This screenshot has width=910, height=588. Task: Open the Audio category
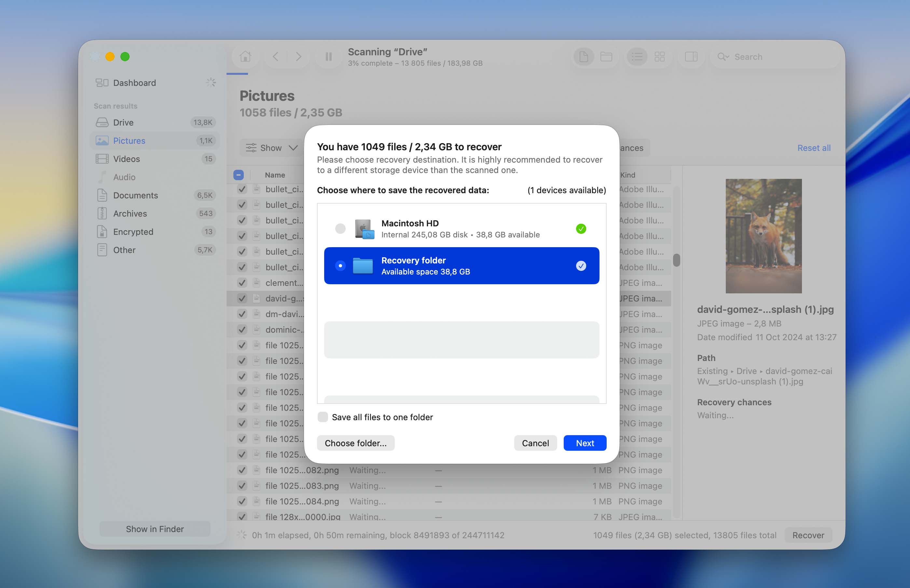pyautogui.click(x=155, y=177)
